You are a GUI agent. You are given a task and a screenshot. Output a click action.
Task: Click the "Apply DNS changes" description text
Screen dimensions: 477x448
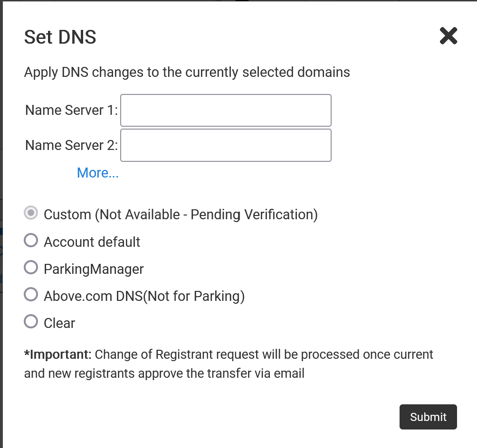pyautogui.click(x=187, y=72)
